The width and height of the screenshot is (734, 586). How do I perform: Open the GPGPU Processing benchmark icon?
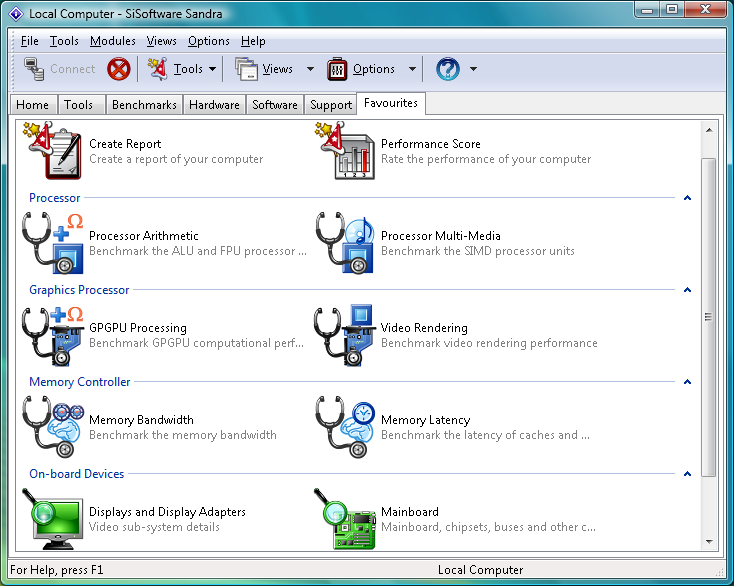click(53, 335)
